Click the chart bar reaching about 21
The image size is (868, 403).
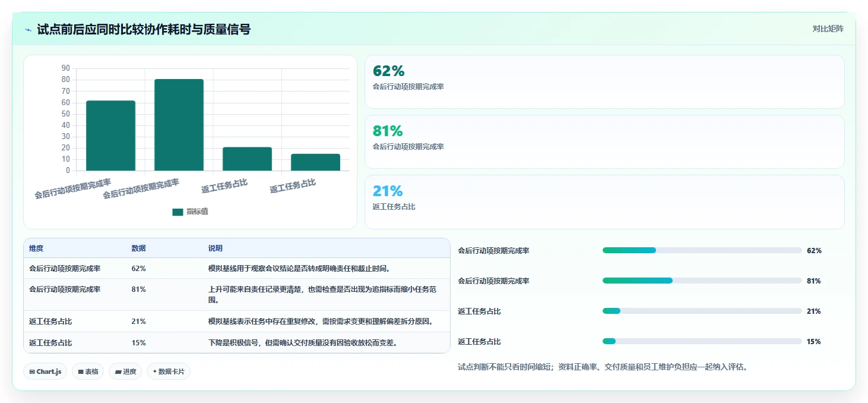[x=247, y=159]
